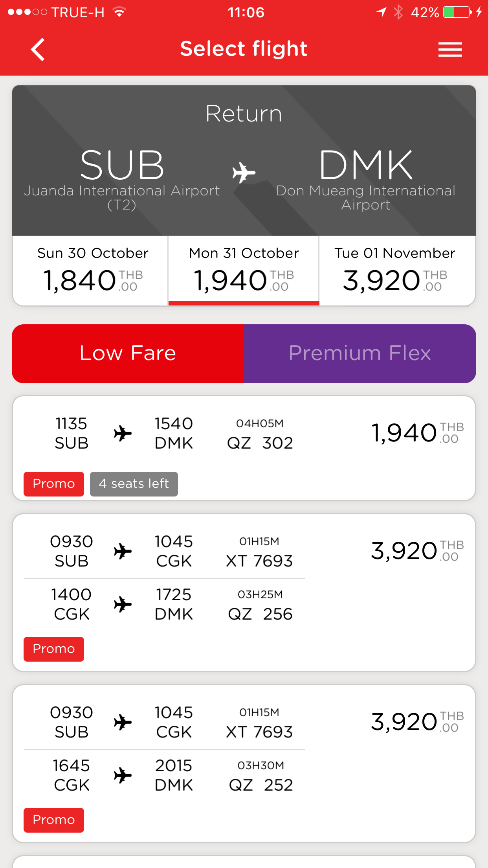The width and height of the screenshot is (488, 868).
Task: Open the hamburger menu
Action: click(450, 50)
